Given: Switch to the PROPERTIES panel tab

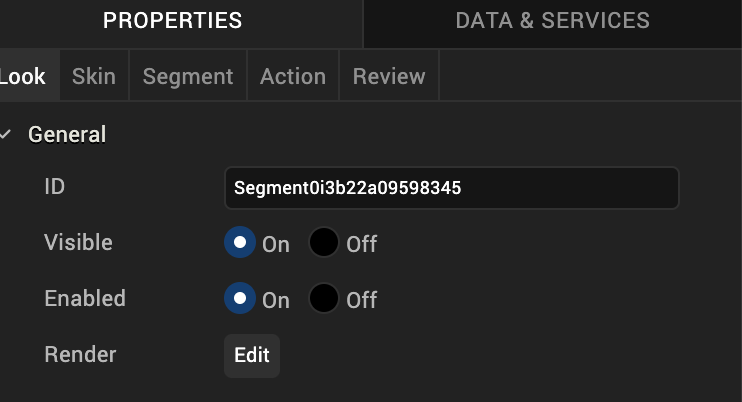Looking at the screenshot, I should pyautogui.click(x=172, y=21).
